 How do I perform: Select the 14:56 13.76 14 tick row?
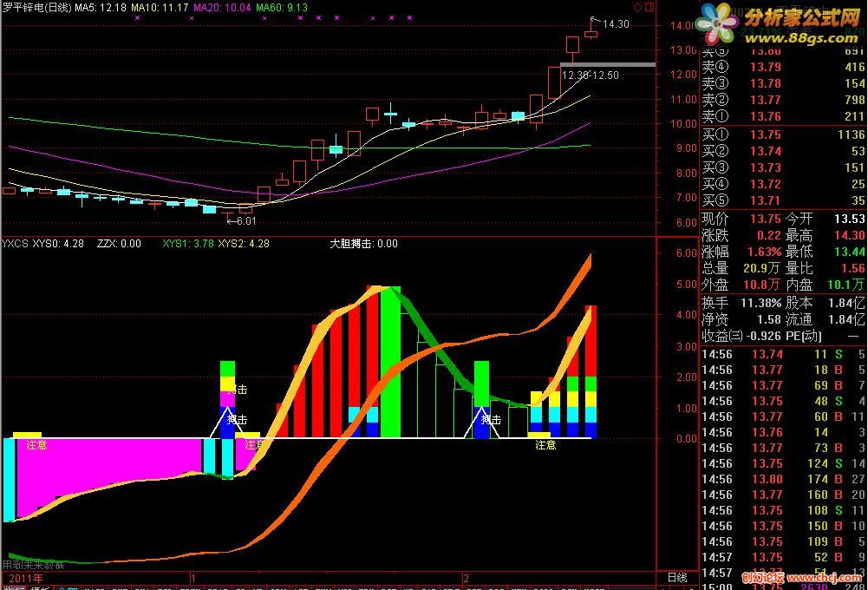coord(783,432)
